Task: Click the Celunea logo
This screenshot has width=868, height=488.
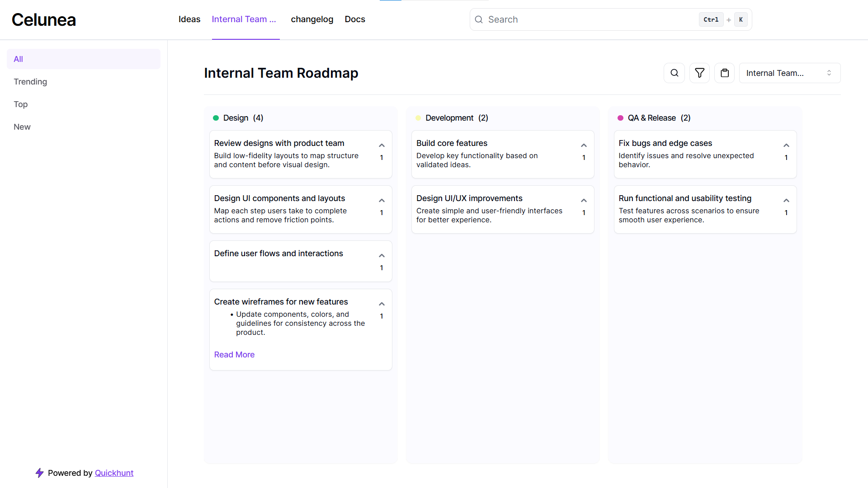Action: click(44, 19)
